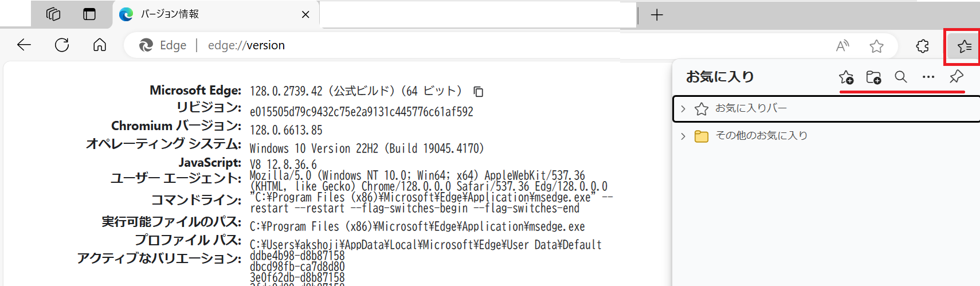Open a new tab
The width and height of the screenshot is (980, 286).
(657, 15)
